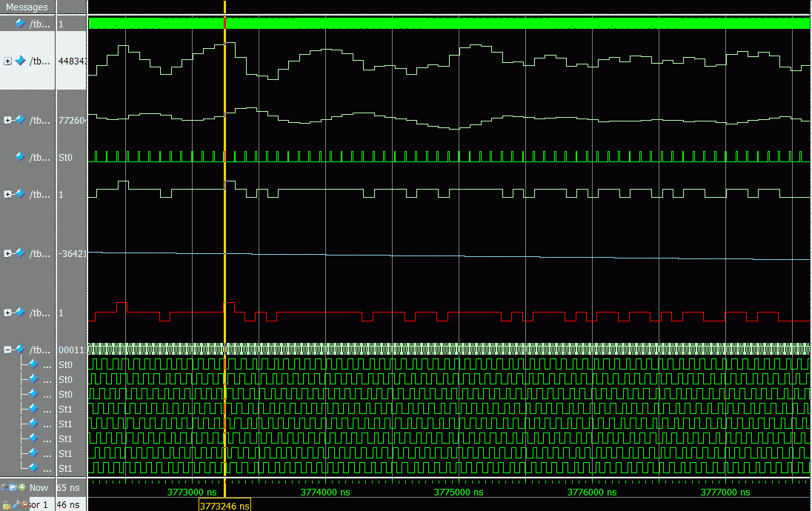Click the Messages column header
812x511 pixels.
click(x=27, y=7)
